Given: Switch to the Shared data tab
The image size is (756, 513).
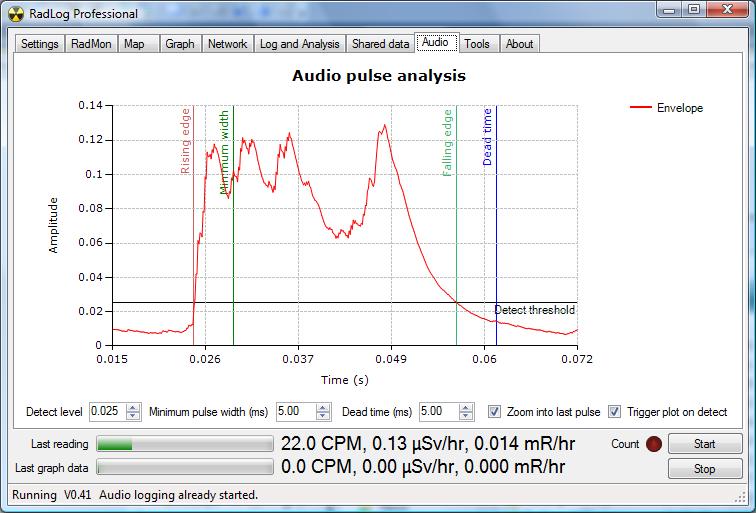Looking at the screenshot, I should click(380, 44).
